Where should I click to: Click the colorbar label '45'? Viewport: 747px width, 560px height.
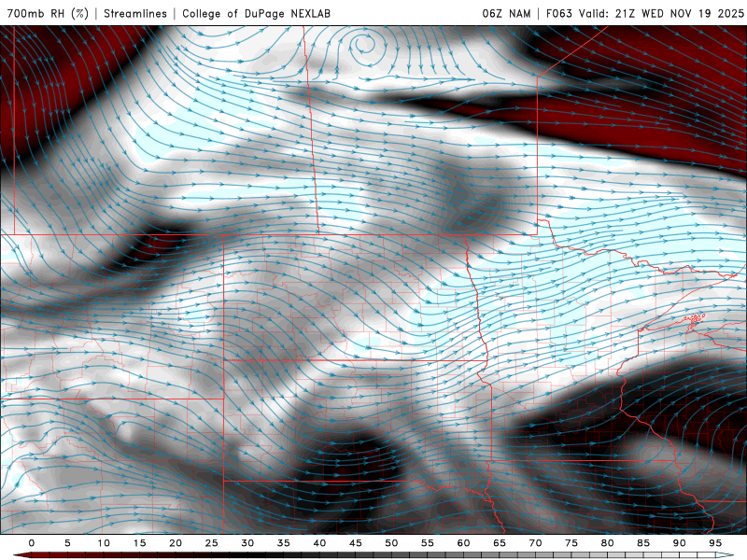pos(356,543)
